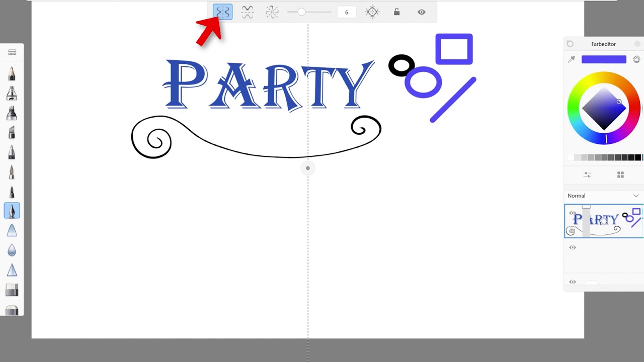Toggle the vertical Y-axis symmetry tool
The height and width of the screenshot is (362, 644).
pyautogui.click(x=223, y=12)
